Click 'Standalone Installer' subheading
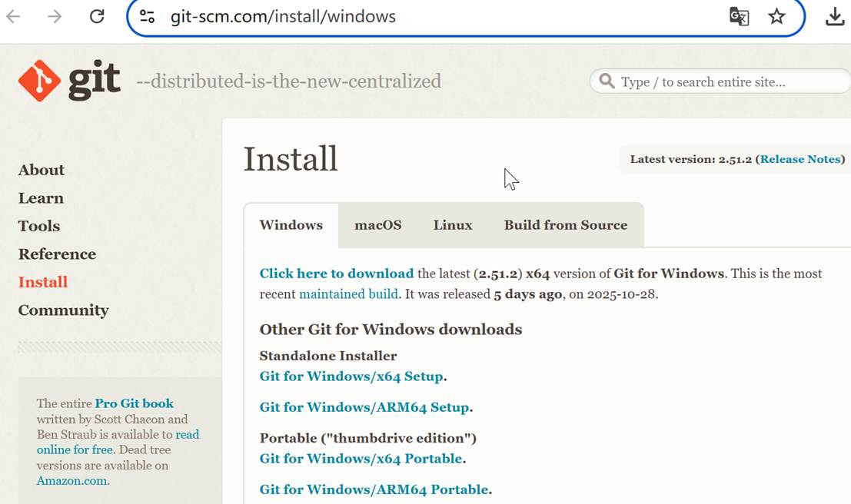The image size is (851, 504). [x=327, y=356]
